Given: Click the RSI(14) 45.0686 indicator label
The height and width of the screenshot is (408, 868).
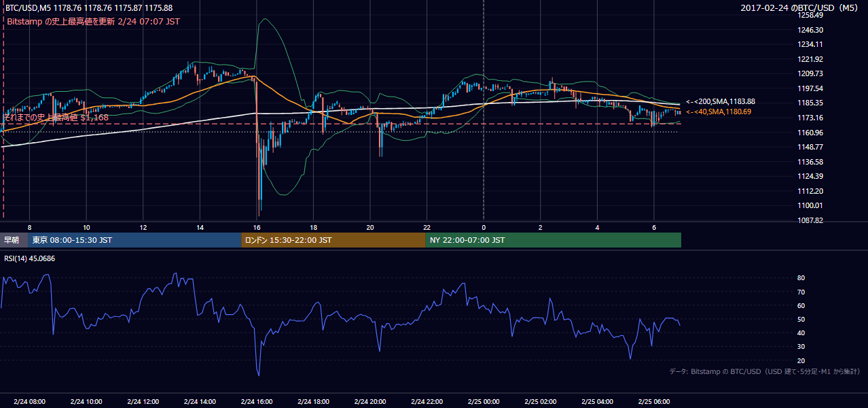Looking at the screenshot, I should point(29,258).
